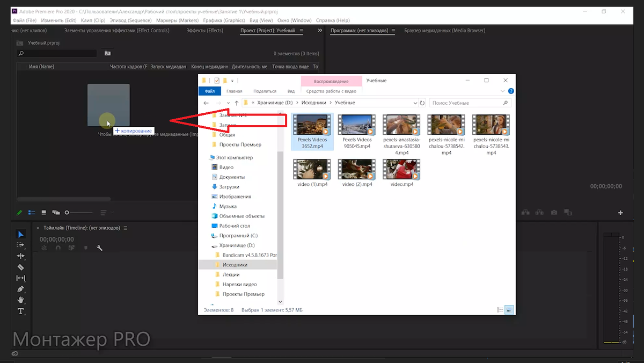
Task: Switch to the Эффекты (Effects) tab
Action: tap(206, 31)
